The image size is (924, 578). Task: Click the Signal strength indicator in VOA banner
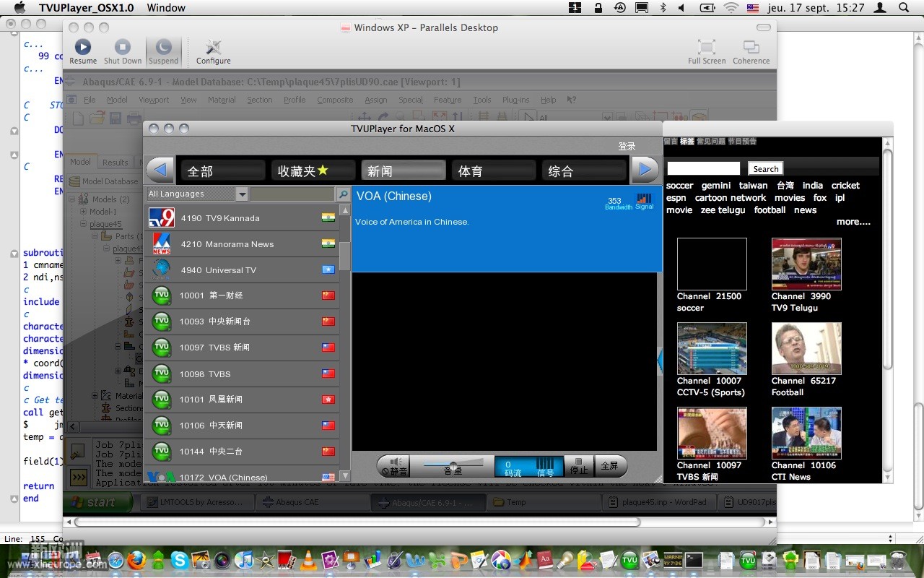coord(644,201)
